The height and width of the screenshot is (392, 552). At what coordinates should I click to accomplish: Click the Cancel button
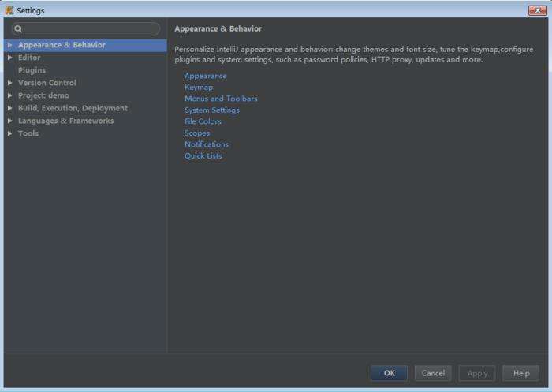tap(433, 373)
